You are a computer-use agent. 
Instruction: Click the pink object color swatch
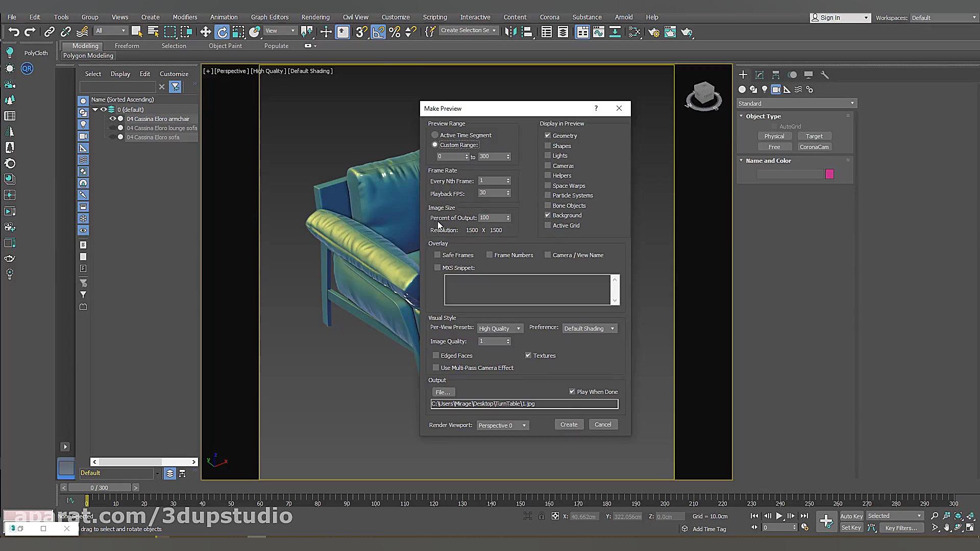(829, 174)
